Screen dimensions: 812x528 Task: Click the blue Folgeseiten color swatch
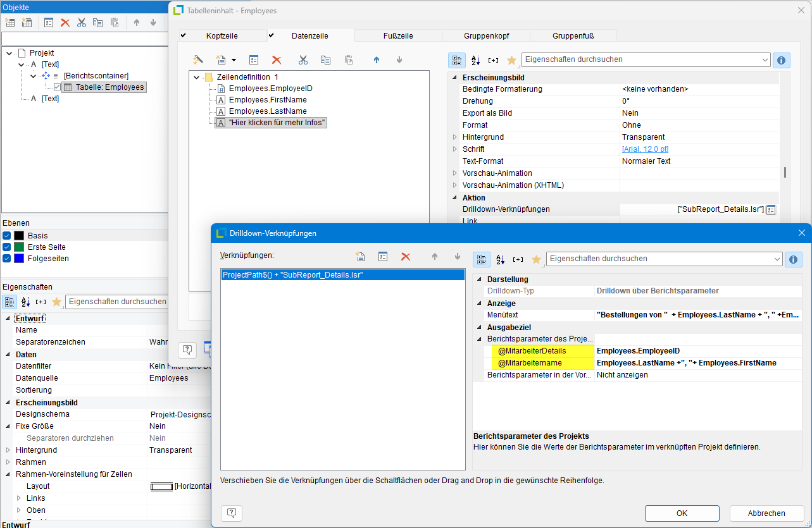pyautogui.click(x=19, y=259)
